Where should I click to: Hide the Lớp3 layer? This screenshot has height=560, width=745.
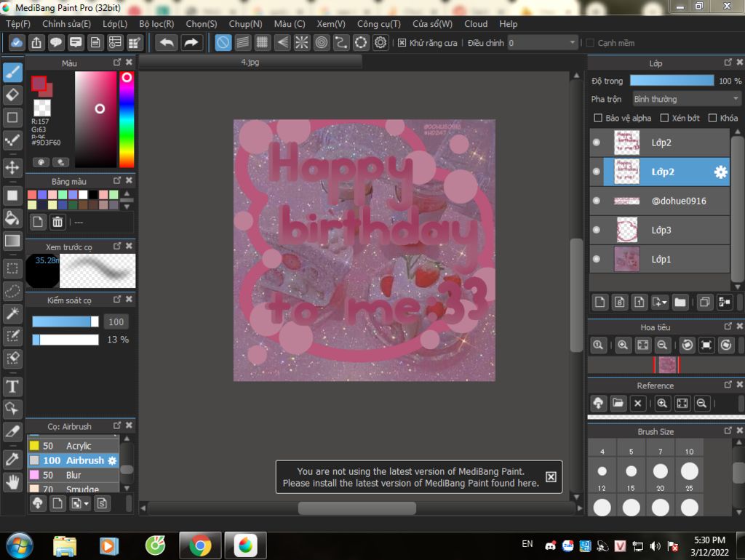coord(597,230)
